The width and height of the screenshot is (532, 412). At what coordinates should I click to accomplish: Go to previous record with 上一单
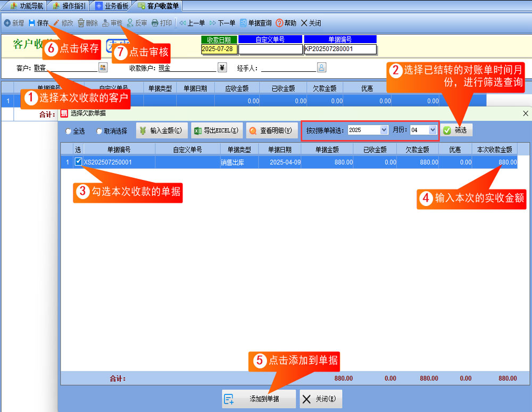(x=182, y=23)
